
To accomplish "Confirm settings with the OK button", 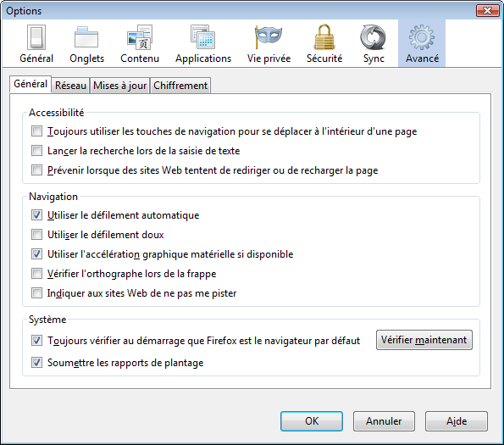I will 312,421.
